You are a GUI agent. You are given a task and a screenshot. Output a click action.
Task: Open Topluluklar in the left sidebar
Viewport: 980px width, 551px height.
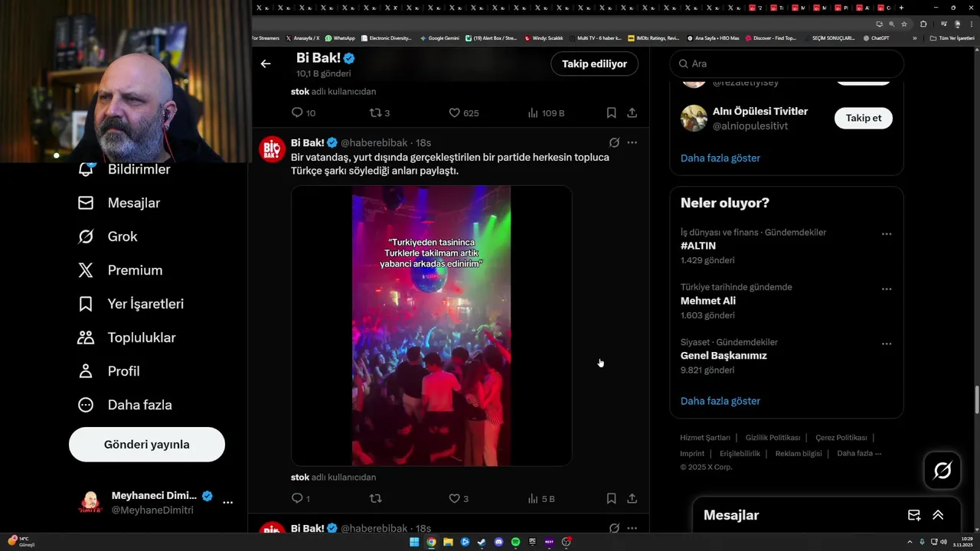pos(127,337)
